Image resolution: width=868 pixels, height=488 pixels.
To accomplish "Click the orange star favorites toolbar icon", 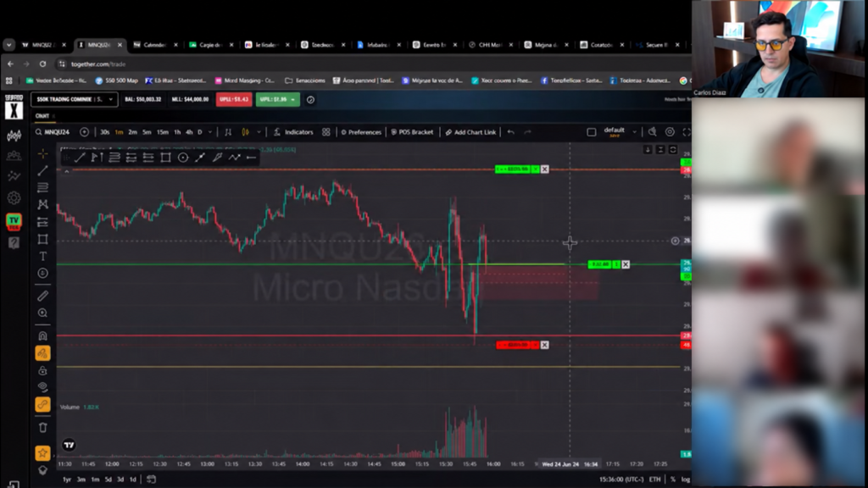I will pyautogui.click(x=42, y=453).
